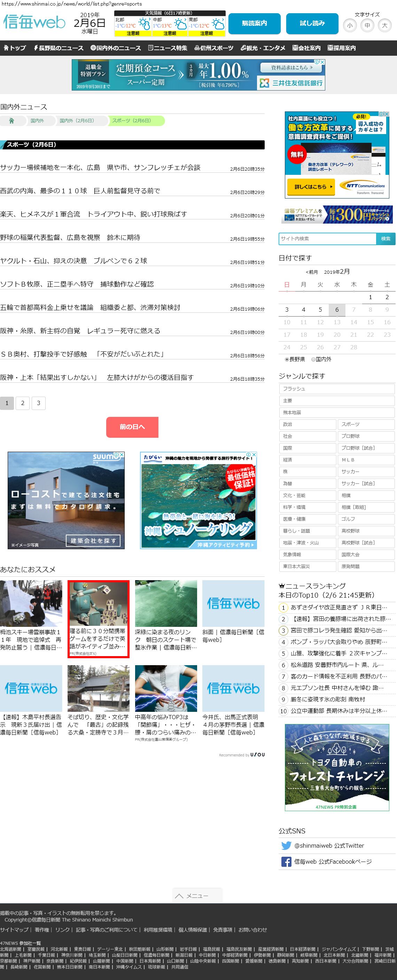This screenshot has width=397, height=980.
Task: Go to page 2 of list
Action: click(x=23, y=403)
